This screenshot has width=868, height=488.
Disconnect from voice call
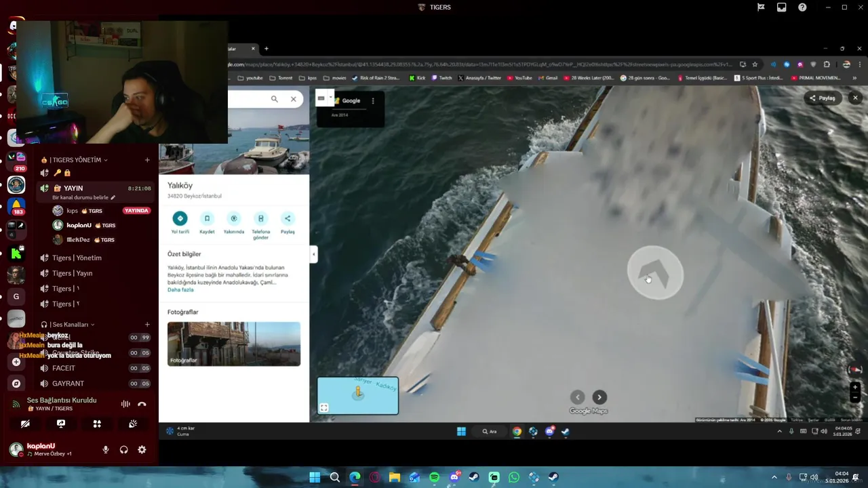142,404
